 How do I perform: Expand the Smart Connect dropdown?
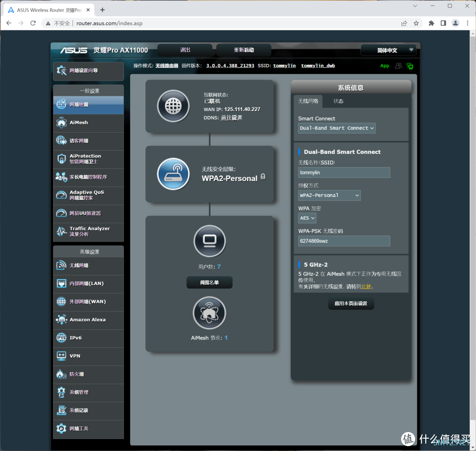click(337, 128)
